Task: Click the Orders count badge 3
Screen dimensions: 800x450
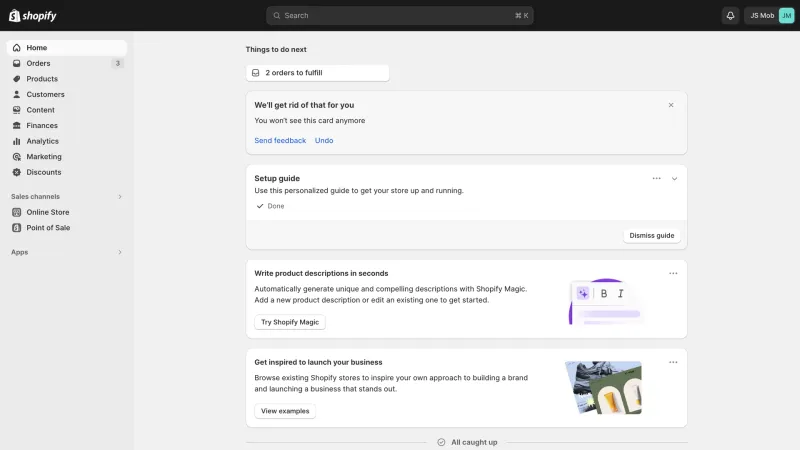Action: tap(117, 63)
